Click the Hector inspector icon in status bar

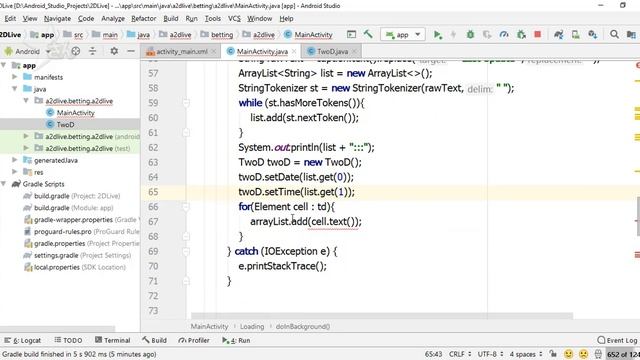point(598,354)
